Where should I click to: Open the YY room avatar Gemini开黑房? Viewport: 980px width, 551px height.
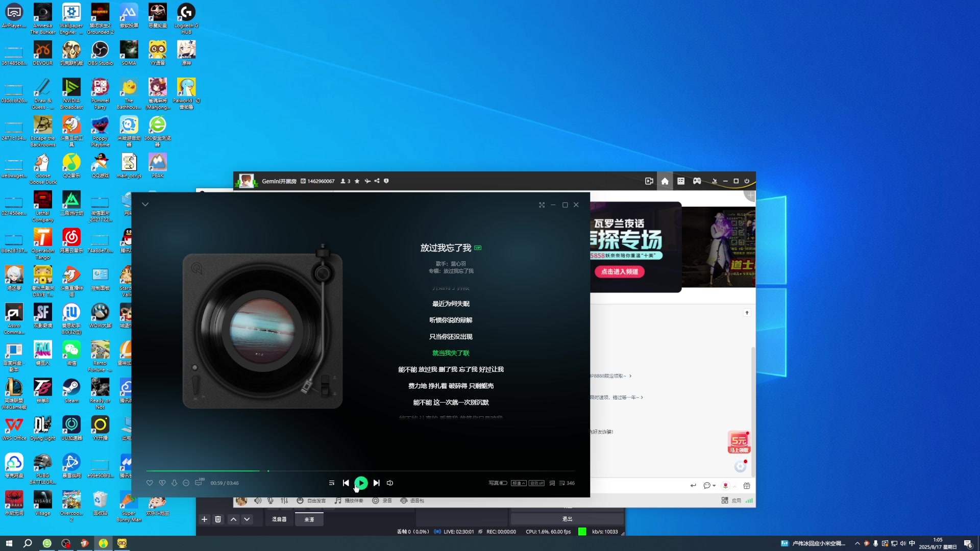pyautogui.click(x=247, y=181)
